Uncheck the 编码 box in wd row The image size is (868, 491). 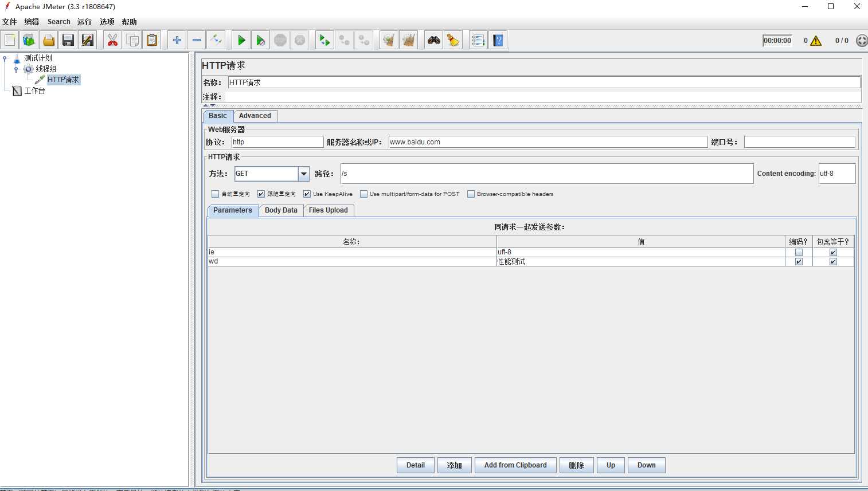coord(799,262)
